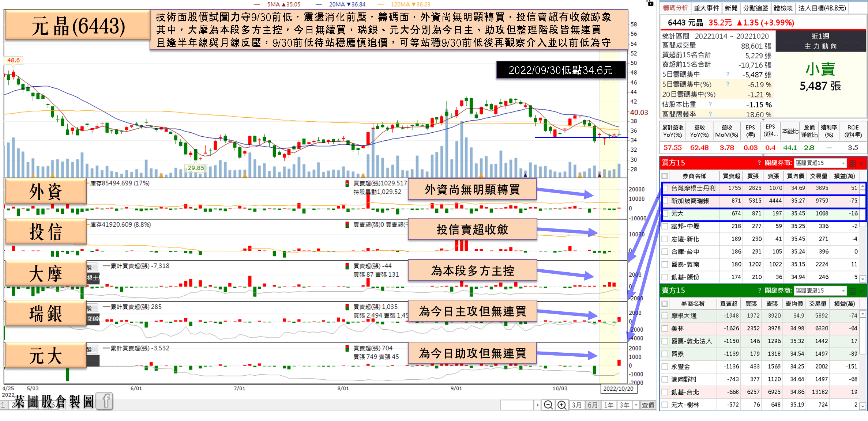Click 20MA legend color line
Viewport: 868px width, 421px height.
click(x=319, y=4)
